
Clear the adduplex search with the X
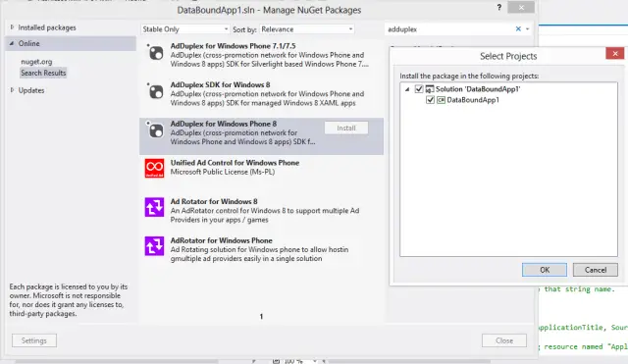tap(518, 28)
